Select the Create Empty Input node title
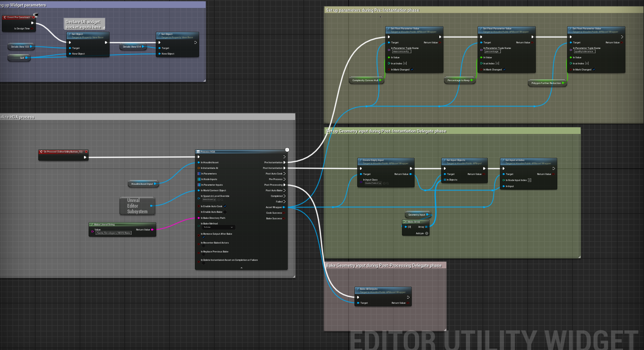The height and width of the screenshot is (350, 644). [x=374, y=160]
